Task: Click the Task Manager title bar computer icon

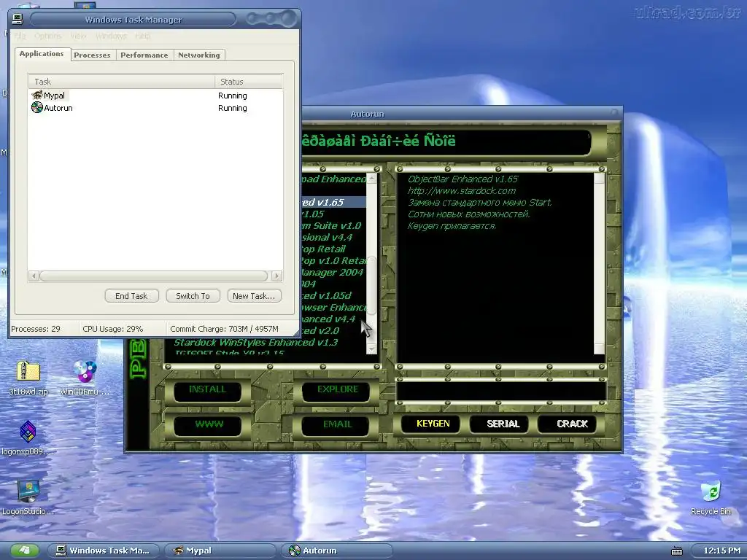Action: pos(18,19)
